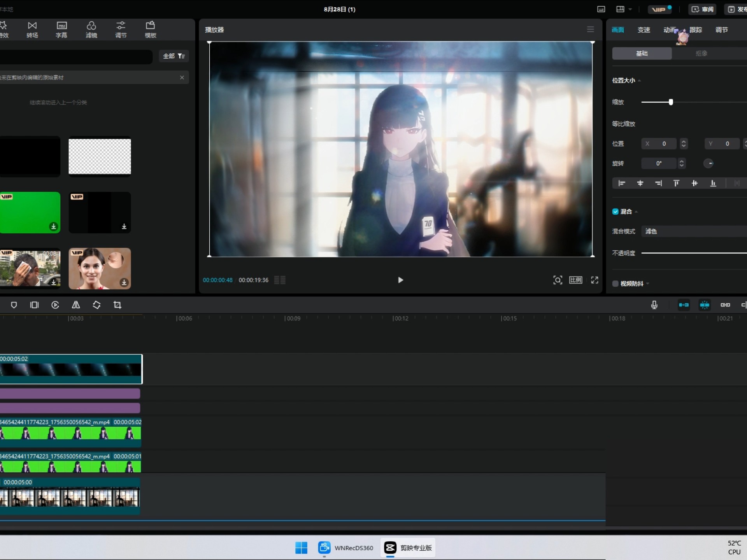Viewport: 747px width, 560px height.
Task: Expand the 视频防抖 section arrow
Action: tap(647, 283)
